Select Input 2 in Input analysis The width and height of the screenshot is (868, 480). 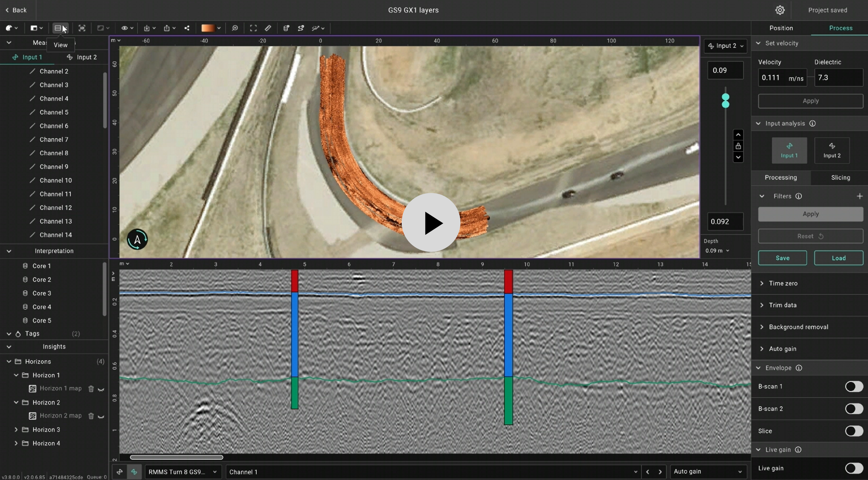tap(832, 150)
